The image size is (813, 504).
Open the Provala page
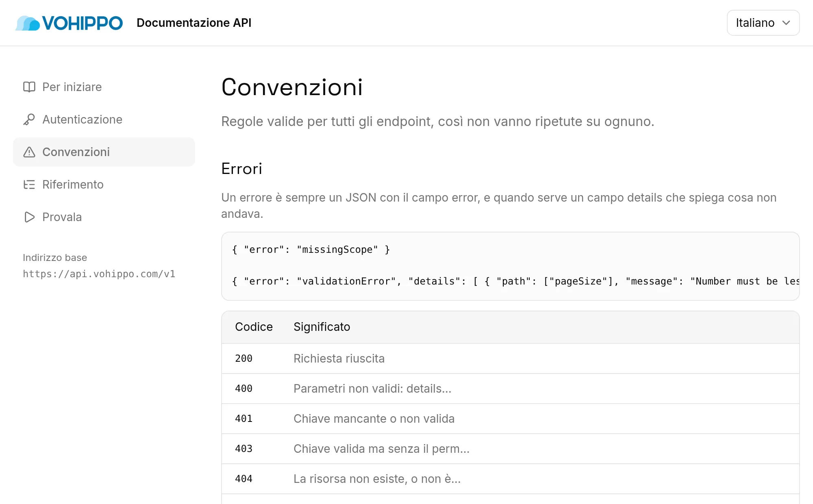coord(104,217)
